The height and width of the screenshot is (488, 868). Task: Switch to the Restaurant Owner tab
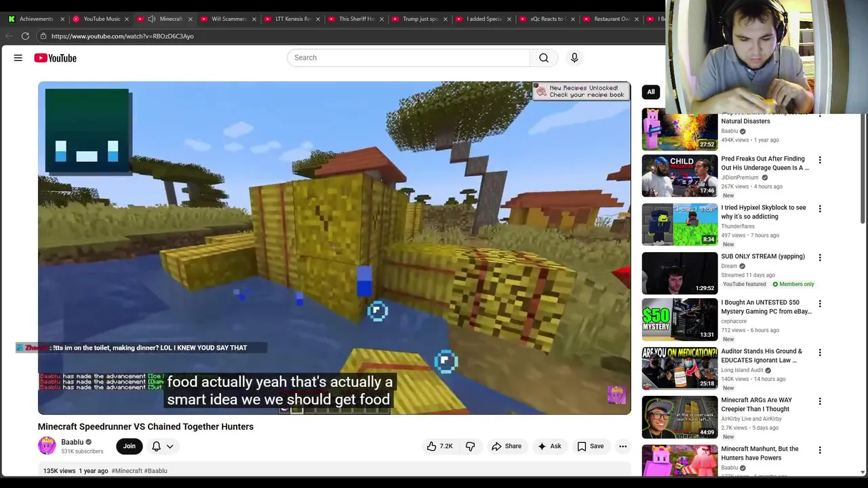pyautogui.click(x=611, y=19)
